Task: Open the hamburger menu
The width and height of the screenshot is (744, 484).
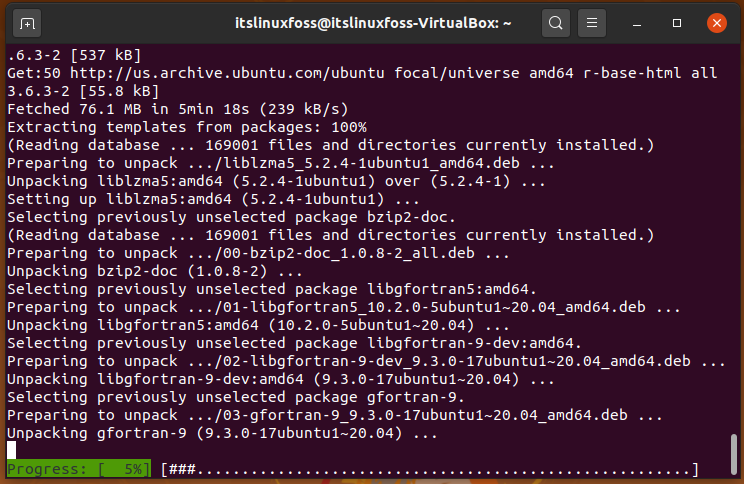Action: (x=592, y=23)
